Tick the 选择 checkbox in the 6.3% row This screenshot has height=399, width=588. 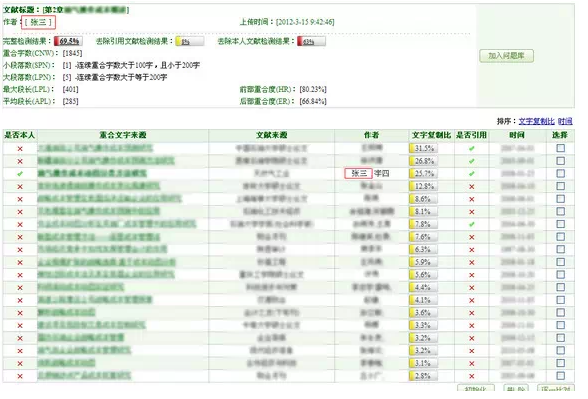(561, 249)
